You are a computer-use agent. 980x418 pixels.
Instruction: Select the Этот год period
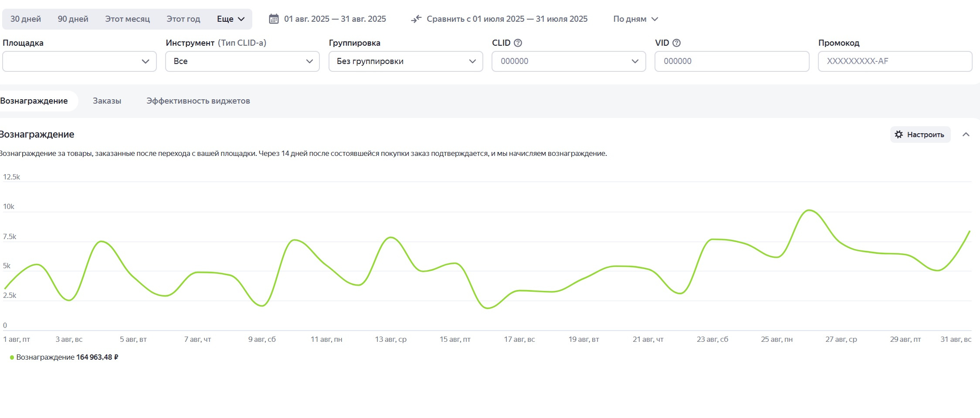coord(183,19)
